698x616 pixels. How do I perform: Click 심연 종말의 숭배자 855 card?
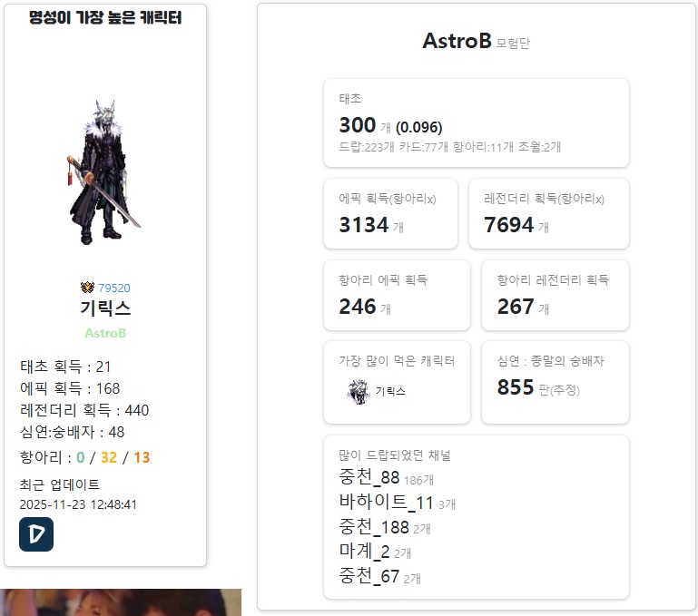pos(555,382)
